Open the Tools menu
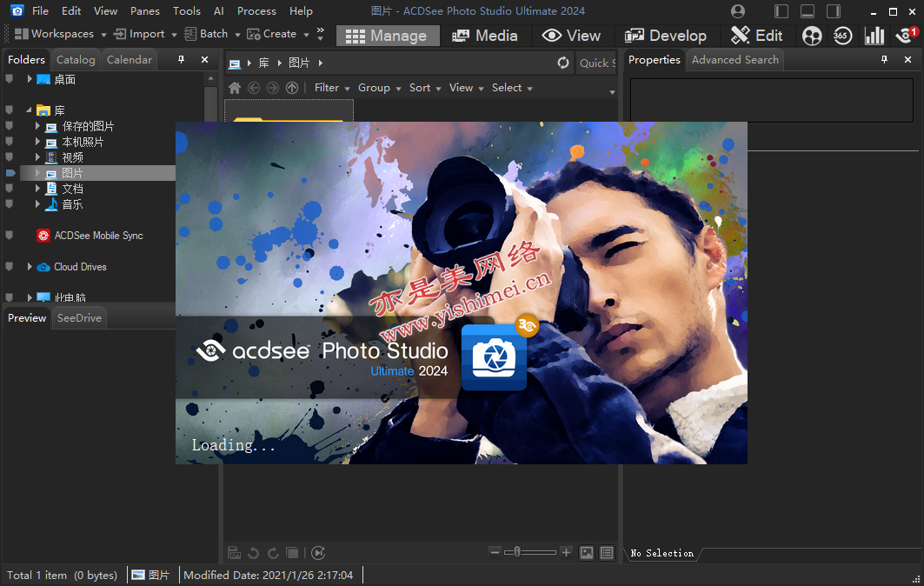Viewport: 924px width, 586px height. pos(187,11)
